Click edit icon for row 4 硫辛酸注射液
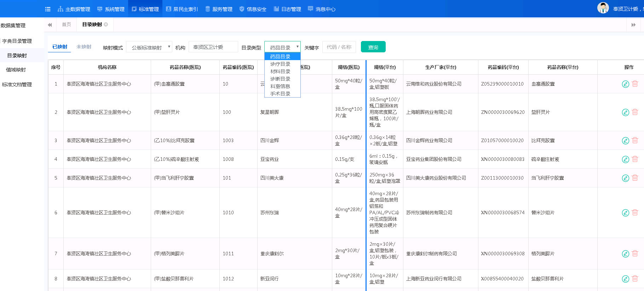The height and width of the screenshot is (291, 644). point(625,159)
